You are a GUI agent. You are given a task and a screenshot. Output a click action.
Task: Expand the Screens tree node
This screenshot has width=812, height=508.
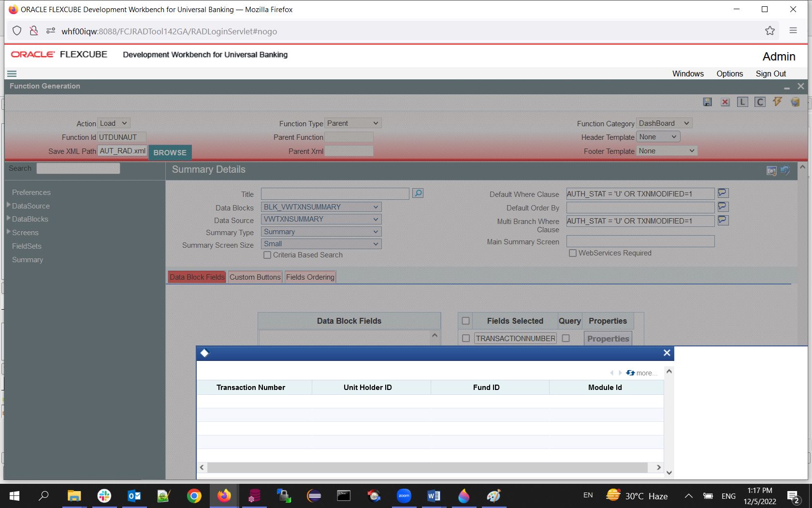[9, 232]
